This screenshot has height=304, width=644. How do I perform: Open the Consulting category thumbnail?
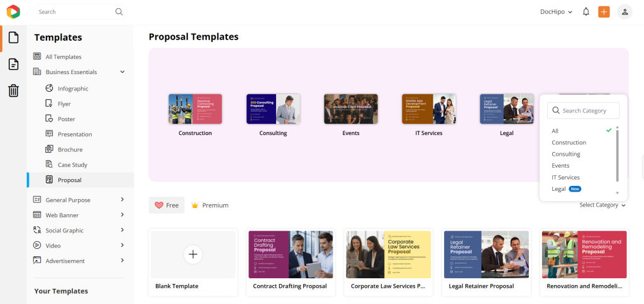(273, 109)
